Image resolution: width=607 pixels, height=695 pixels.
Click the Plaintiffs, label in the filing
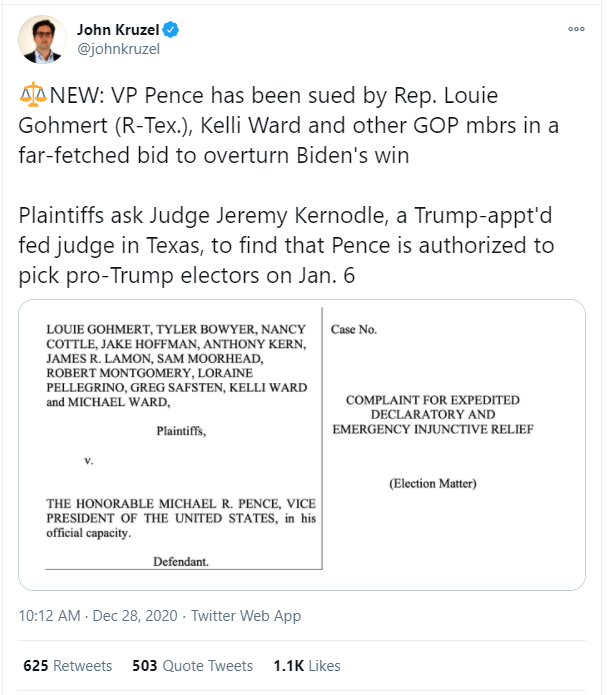181,431
